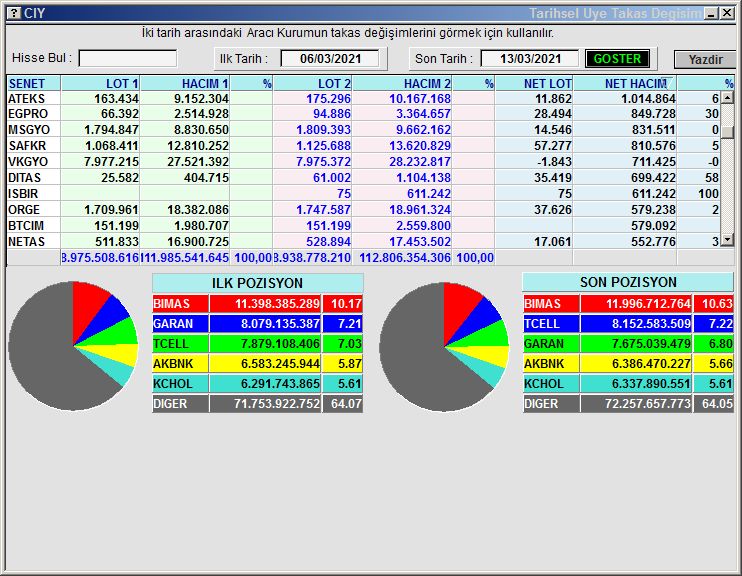Select the ISBIR row
Viewport: 742px width, 576px height.
pos(363,194)
